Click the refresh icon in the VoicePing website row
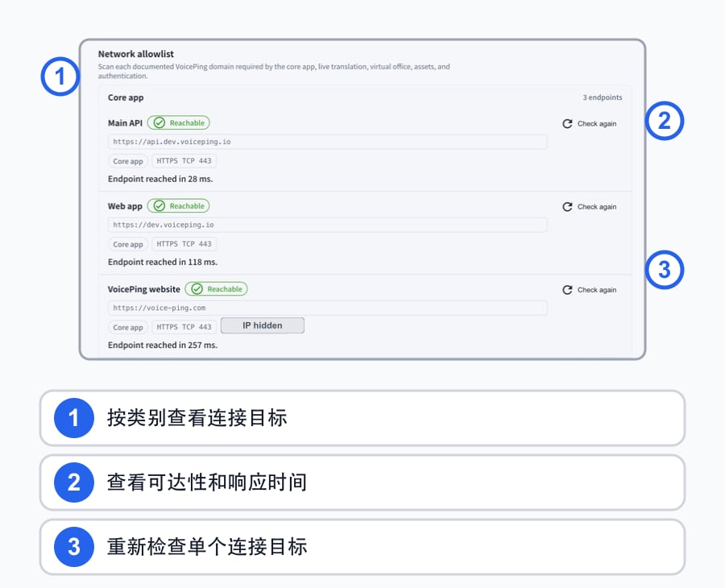Viewport: 725px width, 588px height. (x=567, y=290)
